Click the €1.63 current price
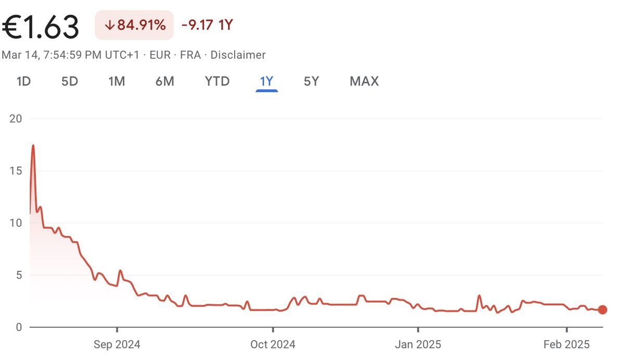Viewport: 638px width, 364px height. pyautogui.click(x=41, y=27)
